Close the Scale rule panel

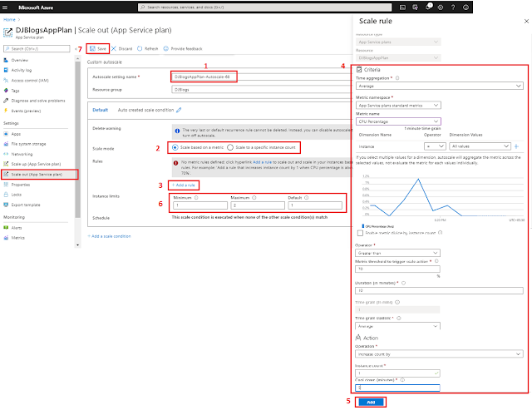click(x=526, y=21)
